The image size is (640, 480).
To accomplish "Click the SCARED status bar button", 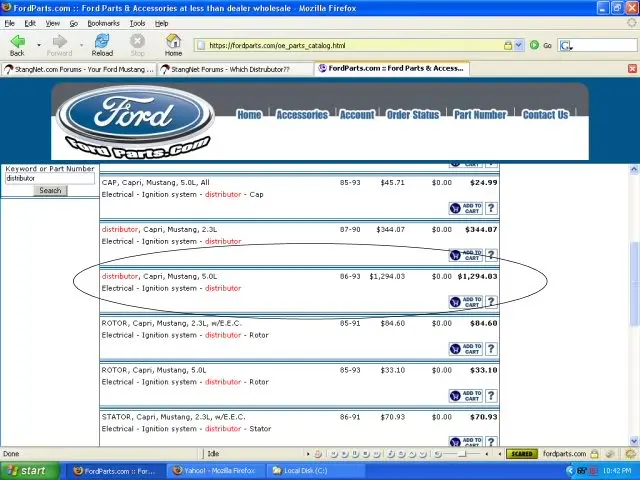I will tap(522, 453).
